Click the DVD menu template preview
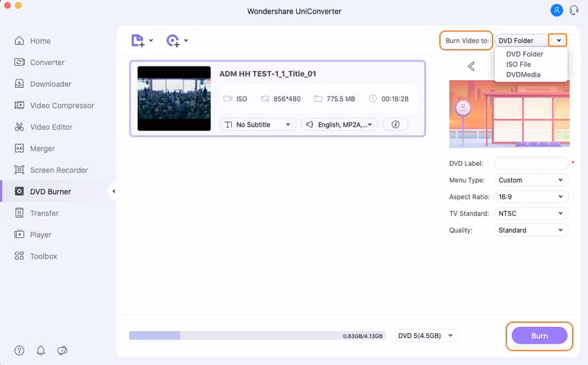Screen dimensions: 588x365 pyautogui.click(x=509, y=114)
